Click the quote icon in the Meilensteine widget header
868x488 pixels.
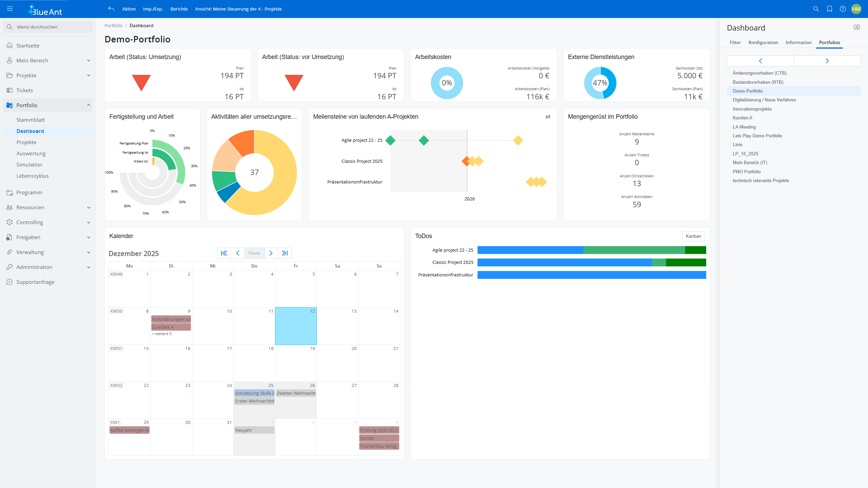click(x=548, y=116)
